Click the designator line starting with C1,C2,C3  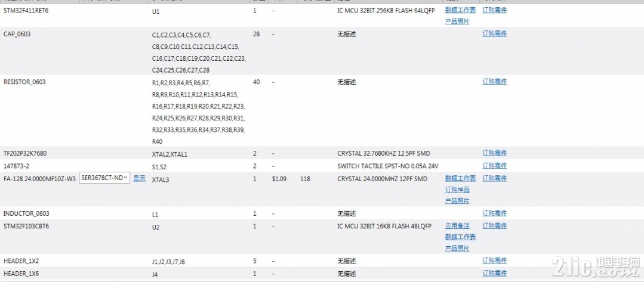181,35
